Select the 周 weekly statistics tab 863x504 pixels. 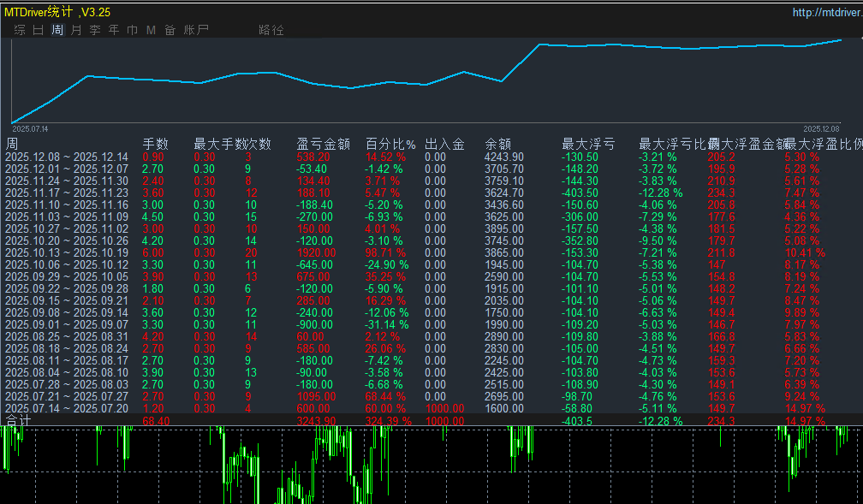tap(57, 30)
